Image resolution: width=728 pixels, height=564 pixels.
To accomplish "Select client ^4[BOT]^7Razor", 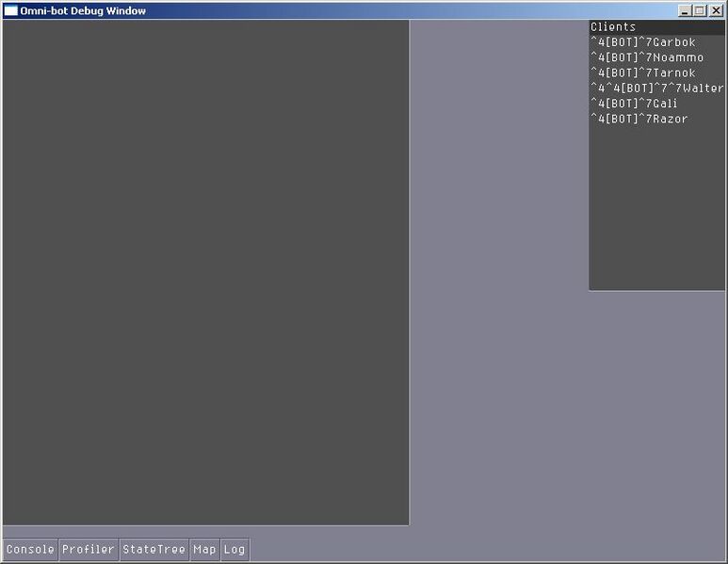I will pos(656,119).
